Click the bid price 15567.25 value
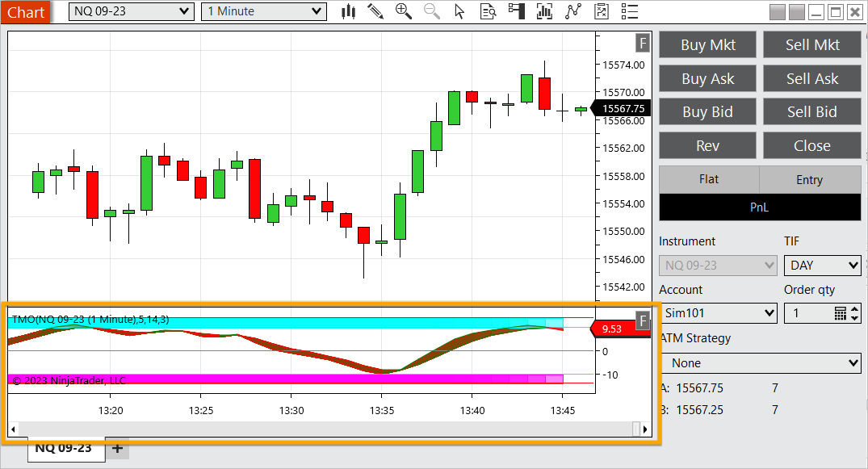 coord(700,410)
